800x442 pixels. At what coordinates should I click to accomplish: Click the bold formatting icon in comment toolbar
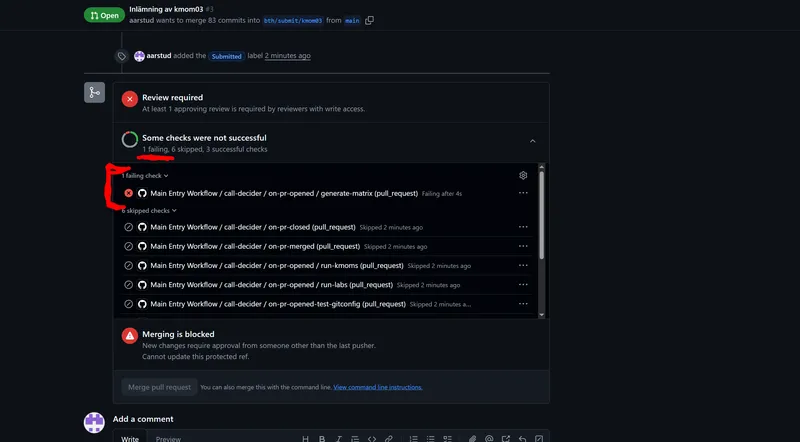(321, 438)
